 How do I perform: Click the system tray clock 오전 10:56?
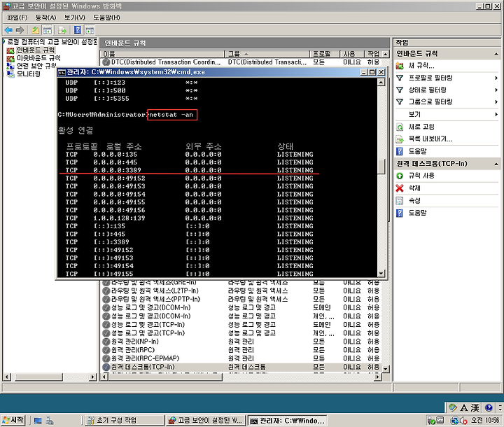click(485, 420)
